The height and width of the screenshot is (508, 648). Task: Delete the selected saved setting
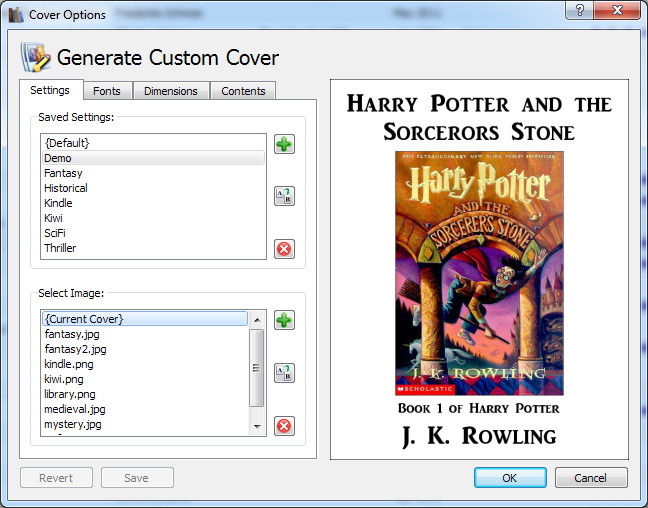point(284,249)
